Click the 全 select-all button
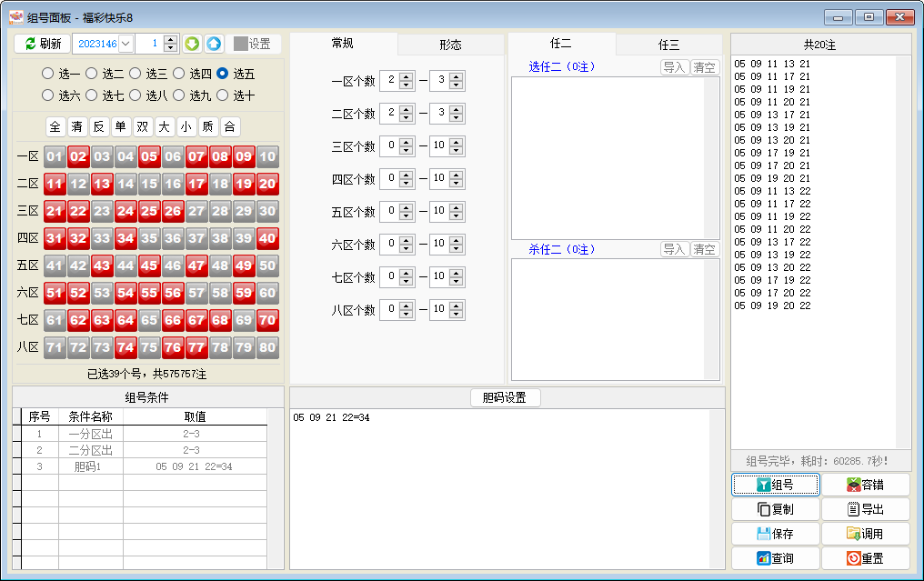 click(55, 126)
